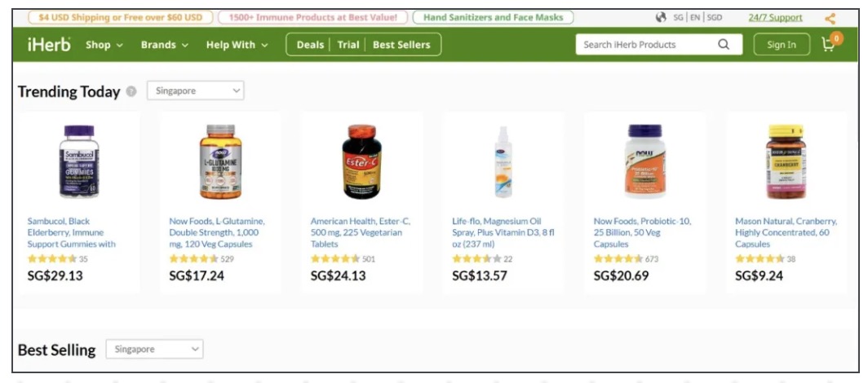The width and height of the screenshot is (868, 383).
Task: Click the globe region icon
Action: [x=661, y=17]
